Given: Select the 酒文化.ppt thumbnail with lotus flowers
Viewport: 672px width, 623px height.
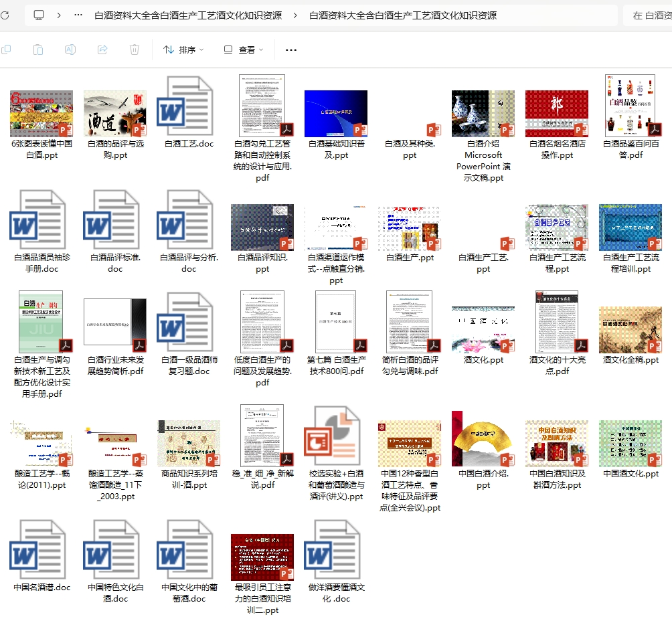Looking at the screenshot, I should [483, 329].
